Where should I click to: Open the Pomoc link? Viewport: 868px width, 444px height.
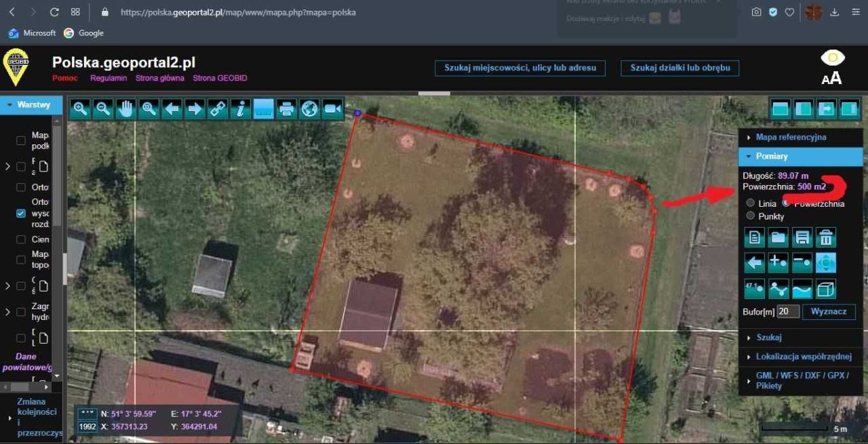[65, 78]
